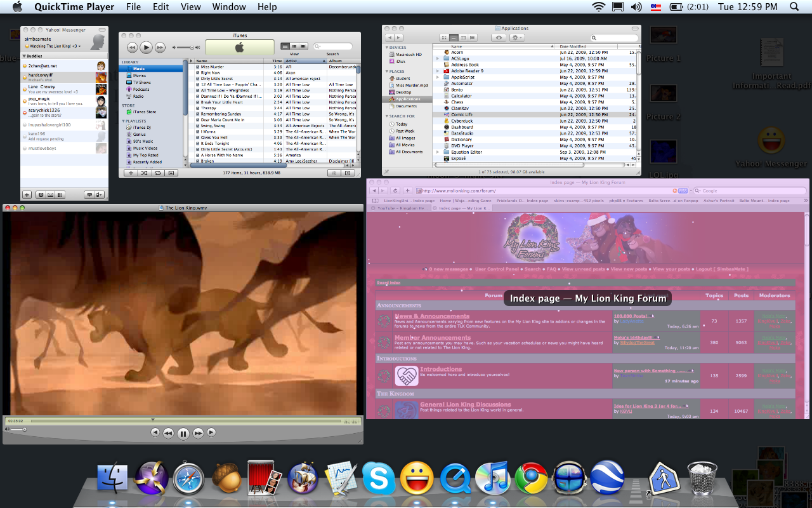
Task: Click the Quick Look eye icon in Finder
Action: click(499, 38)
